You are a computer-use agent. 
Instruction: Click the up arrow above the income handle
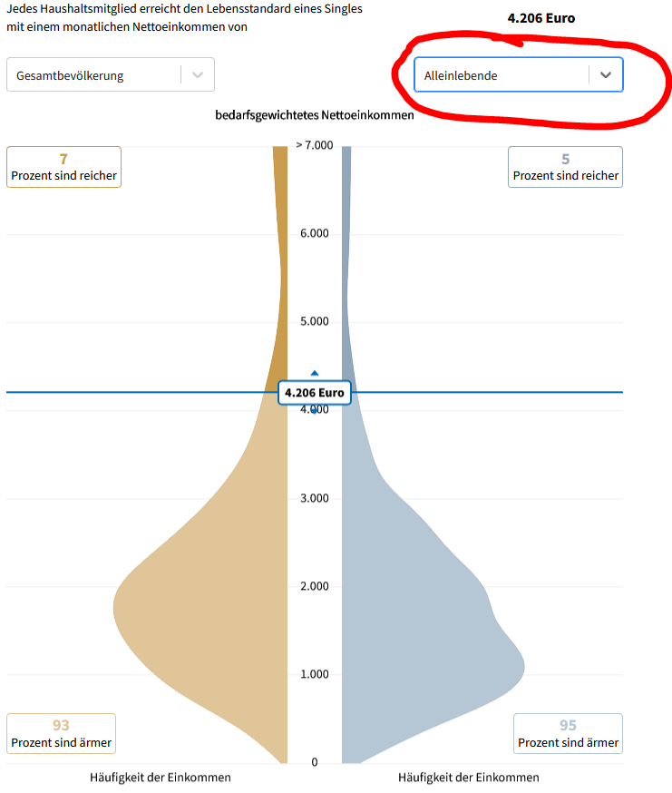coord(315,373)
